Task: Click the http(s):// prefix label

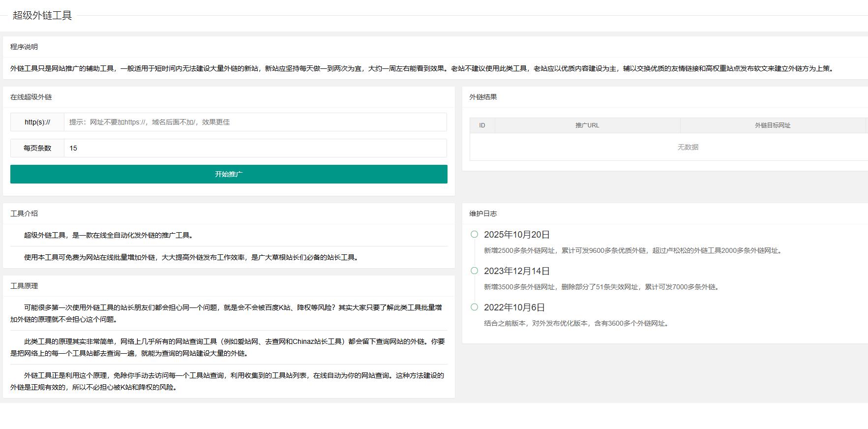Action: [x=37, y=122]
